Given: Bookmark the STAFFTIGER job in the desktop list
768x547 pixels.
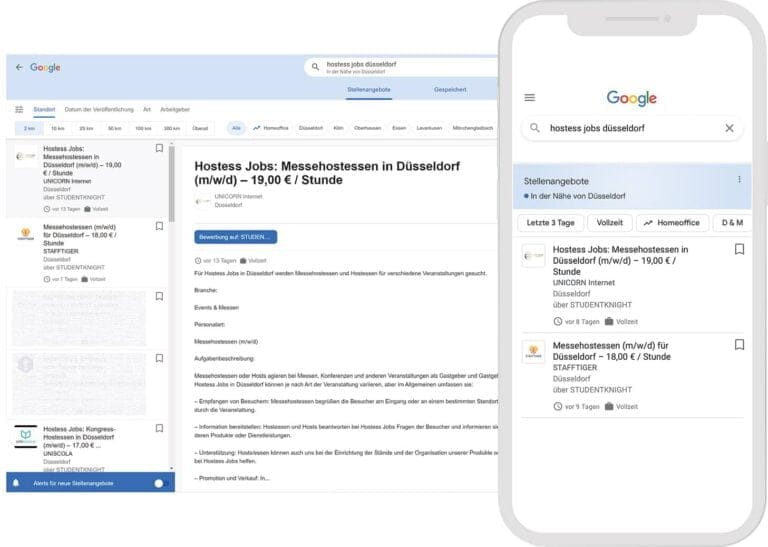Looking at the screenshot, I should [x=159, y=226].
